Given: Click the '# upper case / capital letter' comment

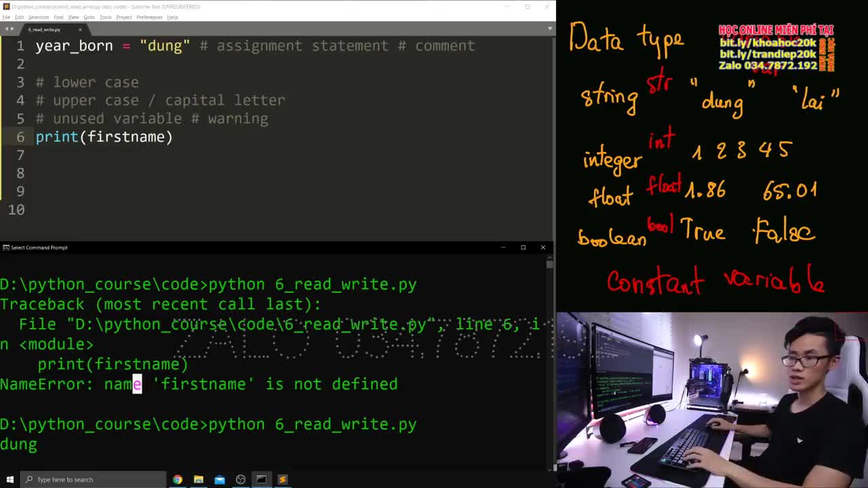Looking at the screenshot, I should point(161,100).
